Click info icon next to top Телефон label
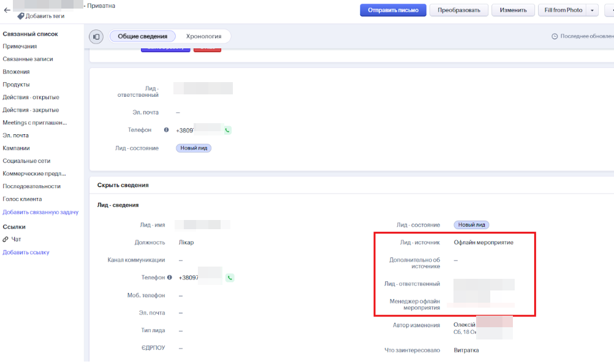Screen dimensions: 614x364 point(166,130)
